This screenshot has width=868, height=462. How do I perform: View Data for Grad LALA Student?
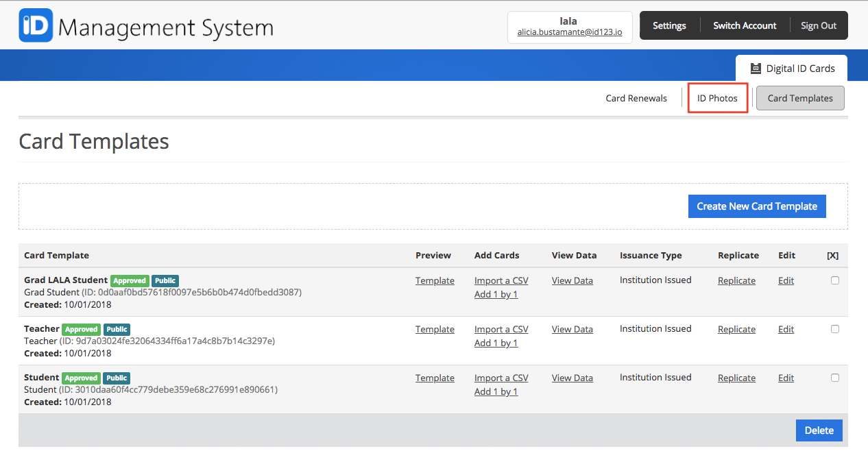tap(572, 280)
